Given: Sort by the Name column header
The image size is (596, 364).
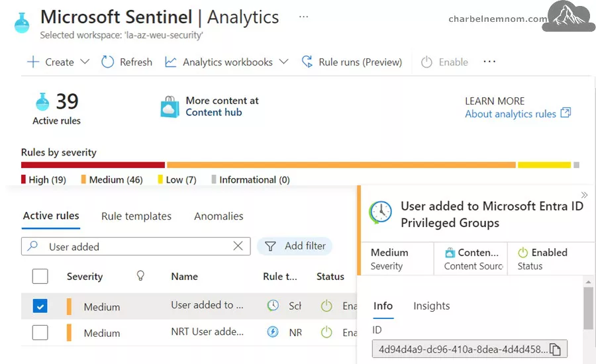Looking at the screenshot, I should pos(184,276).
